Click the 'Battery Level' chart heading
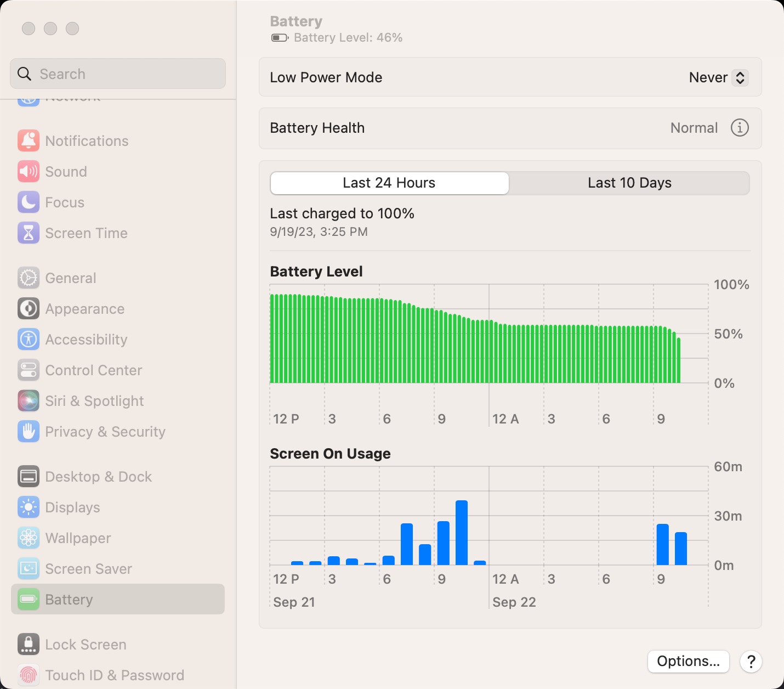 pyautogui.click(x=316, y=272)
